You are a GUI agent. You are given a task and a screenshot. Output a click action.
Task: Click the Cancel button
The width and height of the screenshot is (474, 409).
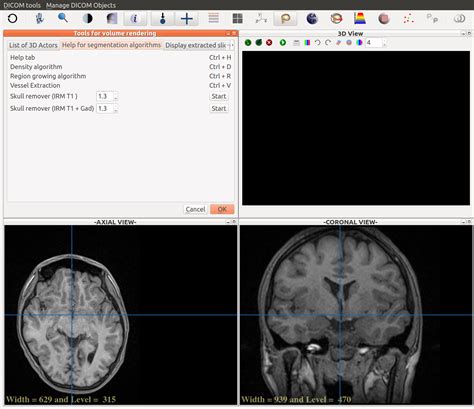coord(195,209)
